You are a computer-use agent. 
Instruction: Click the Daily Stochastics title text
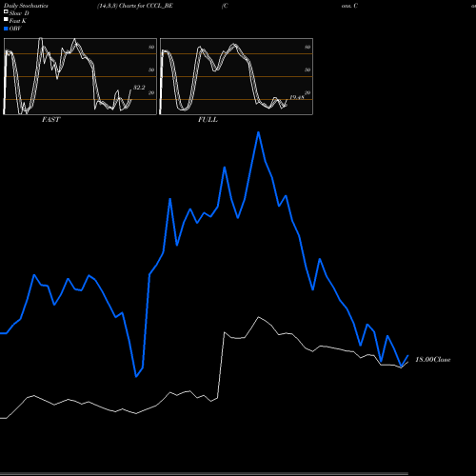coord(26,6)
